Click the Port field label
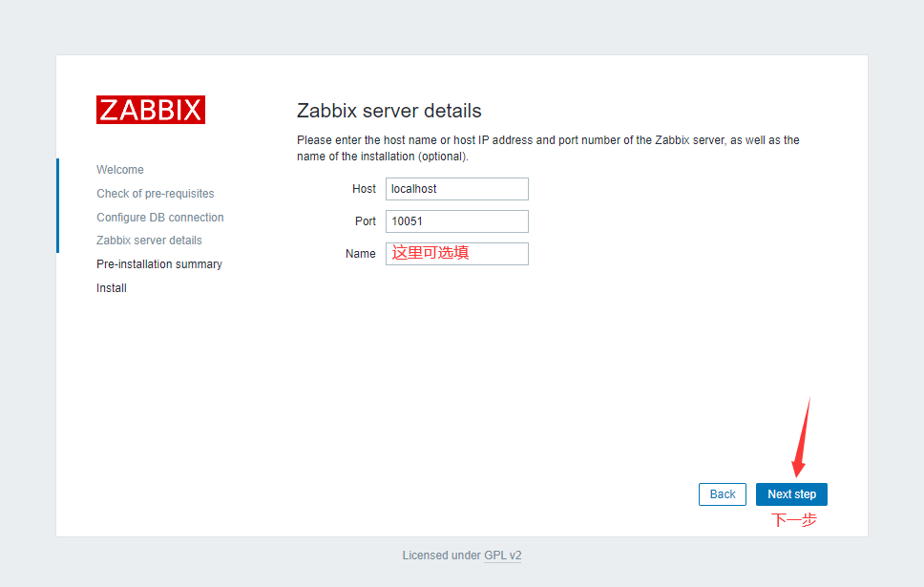Viewport: 924px width, 587px height. coord(366,221)
